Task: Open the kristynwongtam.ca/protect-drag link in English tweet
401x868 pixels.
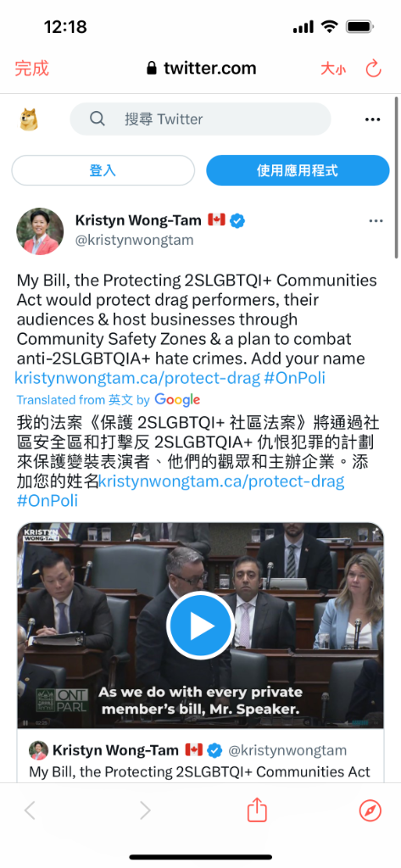Action: 137,378
